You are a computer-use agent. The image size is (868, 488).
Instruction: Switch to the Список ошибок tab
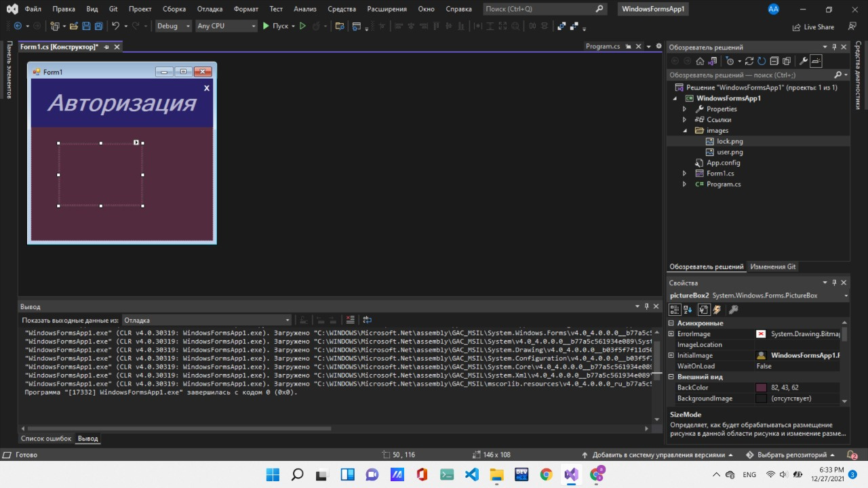[x=46, y=439]
